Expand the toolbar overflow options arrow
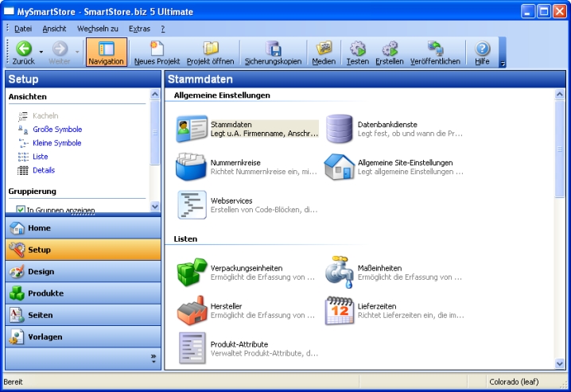 503,65
